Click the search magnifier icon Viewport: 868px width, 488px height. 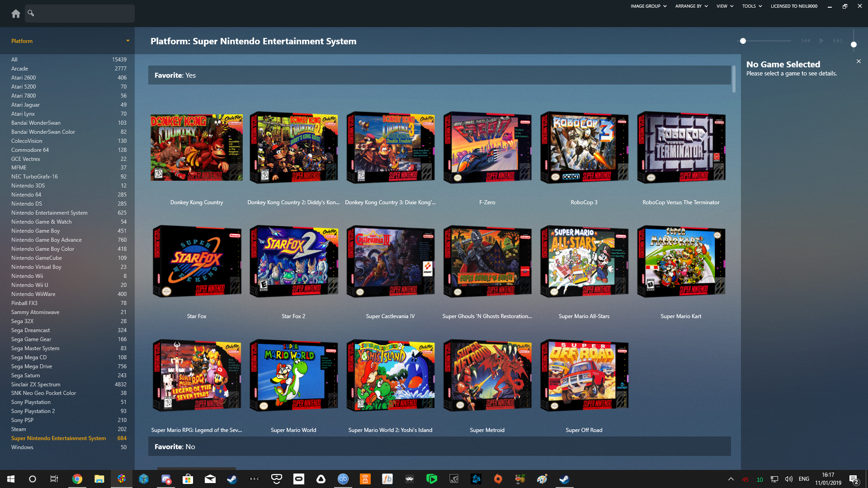(x=31, y=13)
